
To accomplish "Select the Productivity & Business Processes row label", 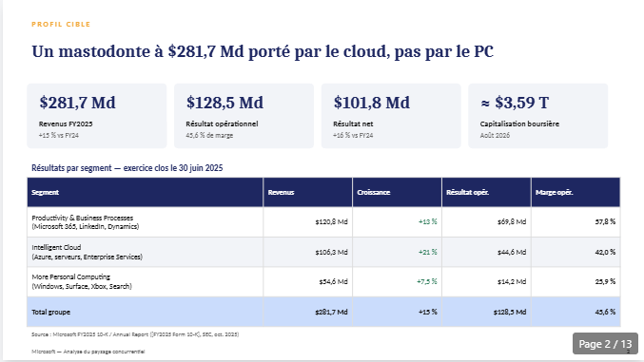I will pyautogui.click(x=86, y=222).
